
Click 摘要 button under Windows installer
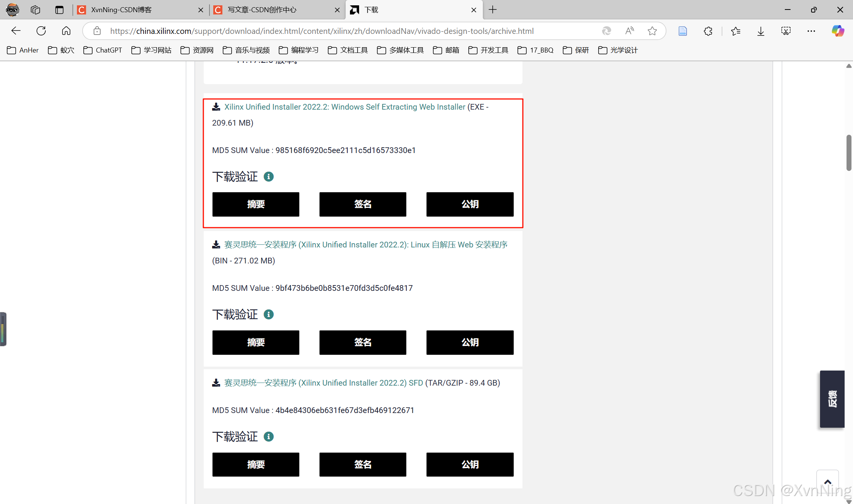pos(256,204)
